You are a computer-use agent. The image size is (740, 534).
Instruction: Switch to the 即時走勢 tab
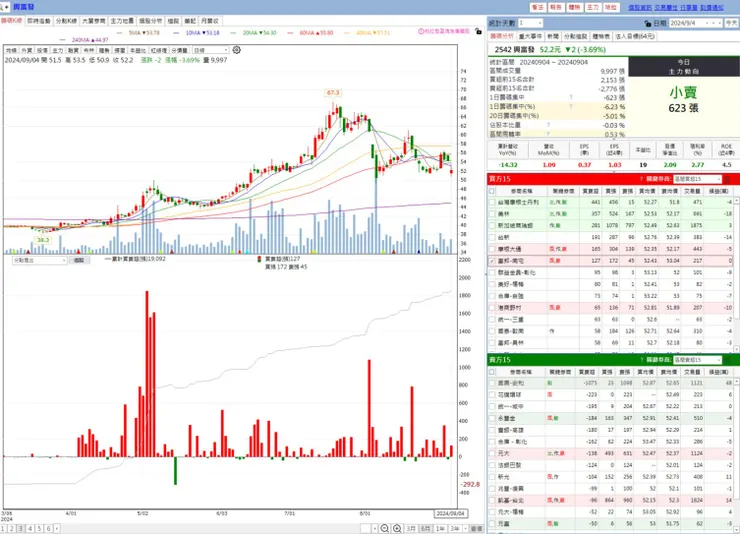pyautogui.click(x=39, y=21)
